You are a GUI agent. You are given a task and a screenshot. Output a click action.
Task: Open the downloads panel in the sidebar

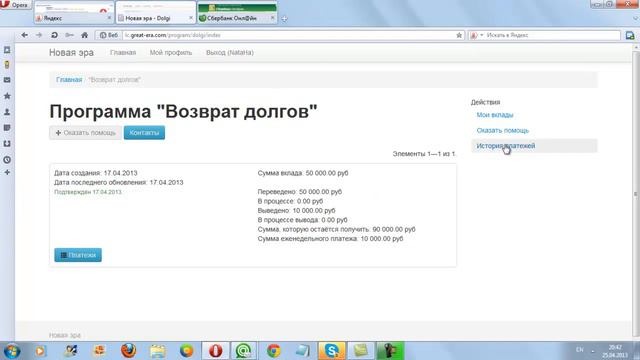[x=7, y=144]
